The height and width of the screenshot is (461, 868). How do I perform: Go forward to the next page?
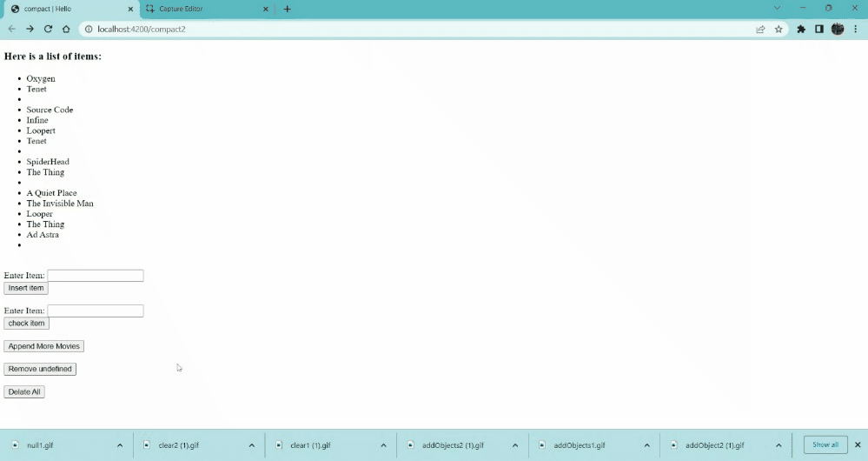click(x=30, y=29)
